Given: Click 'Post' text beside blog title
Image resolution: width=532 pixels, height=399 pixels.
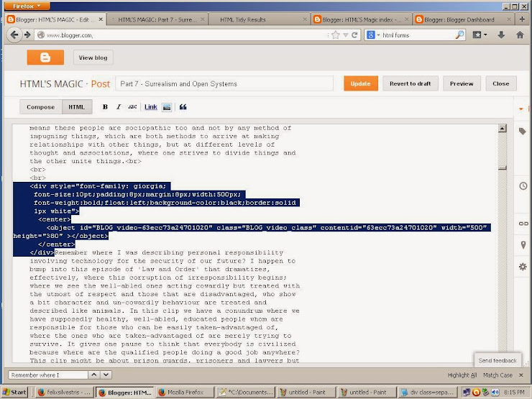Looking at the screenshot, I should point(101,84).
